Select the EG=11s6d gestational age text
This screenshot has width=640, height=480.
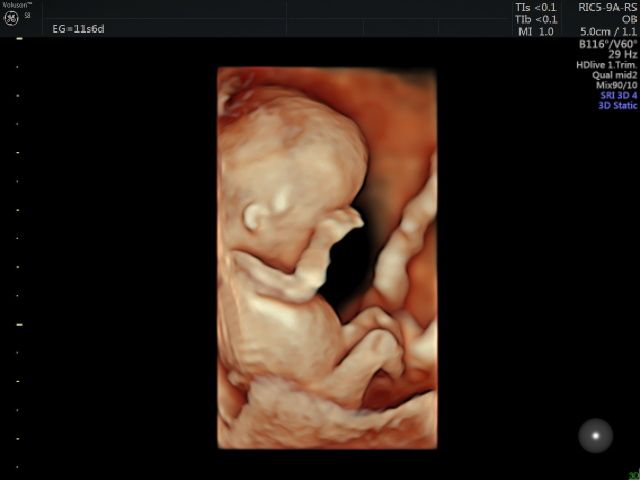click(78, 29)
